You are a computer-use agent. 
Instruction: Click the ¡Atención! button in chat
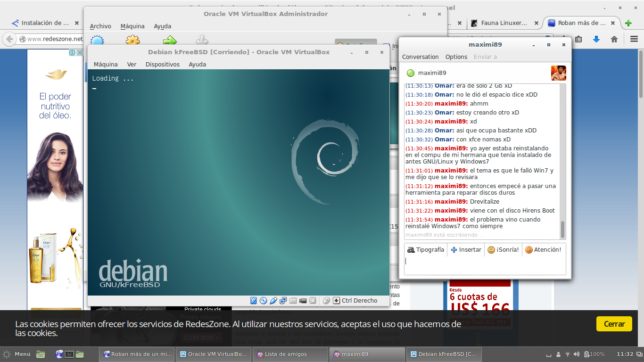pos(543,250)
